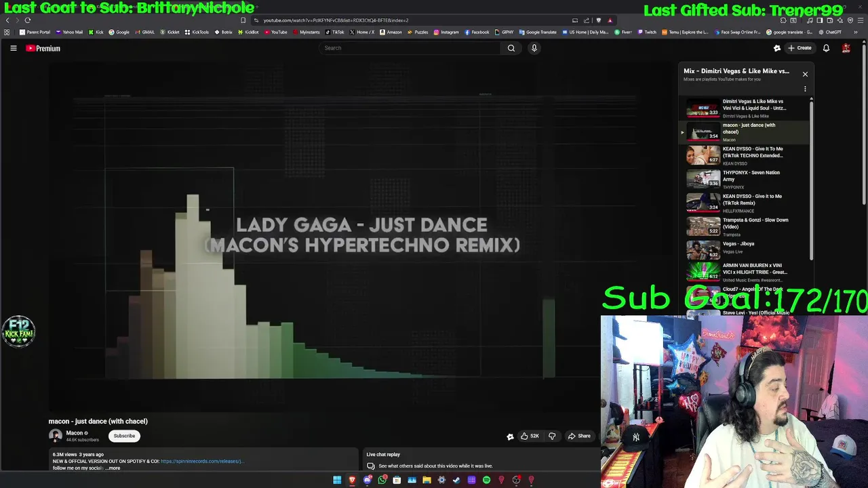Play ARMIN VAN BUUREN x VINI VICI track

point(745,272)
